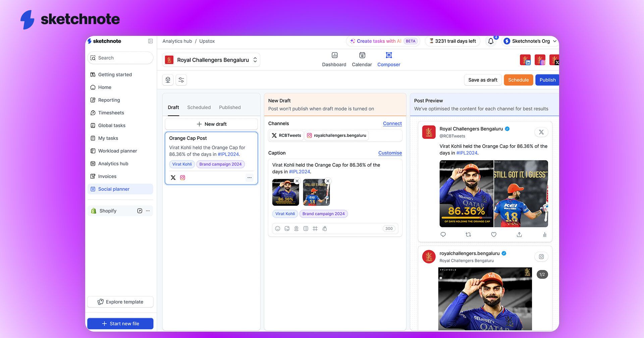Open My tasks in sidebar
Viewport: 644px width, 338px height.
(x=120, y=138)
